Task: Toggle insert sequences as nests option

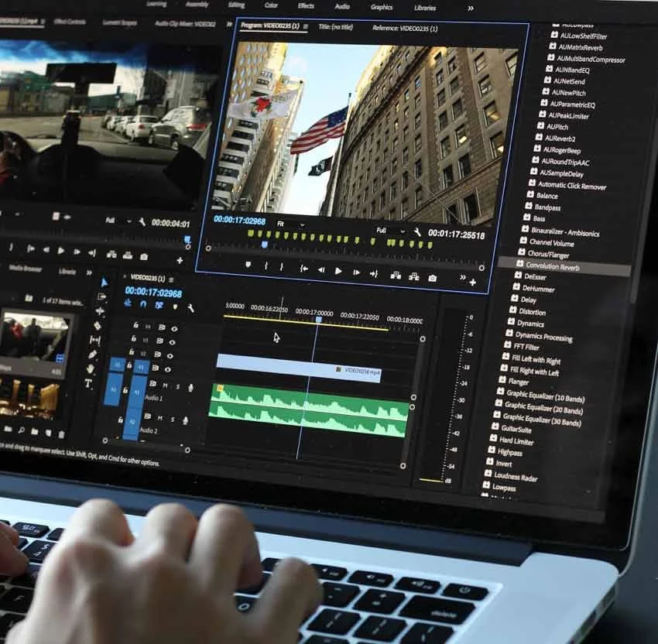Action: coord(128,303)
